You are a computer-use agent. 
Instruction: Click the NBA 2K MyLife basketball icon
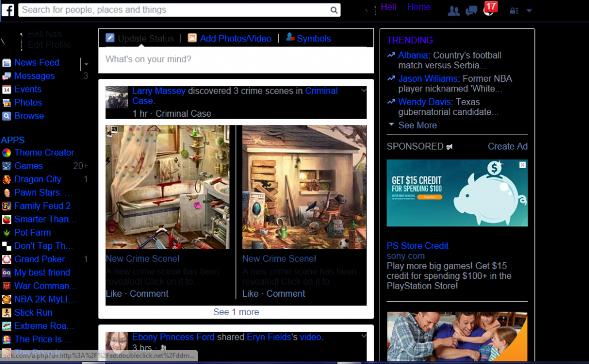pyautogui.click(x=6, y=300)
